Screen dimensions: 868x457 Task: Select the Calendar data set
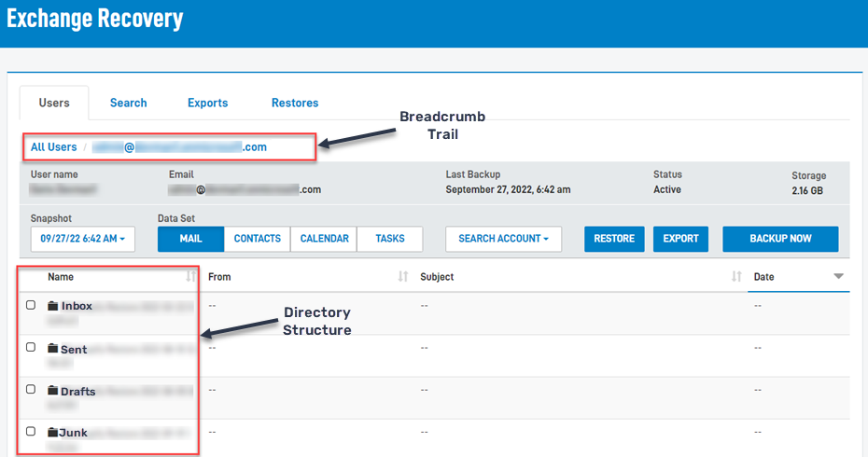(324, 239)
